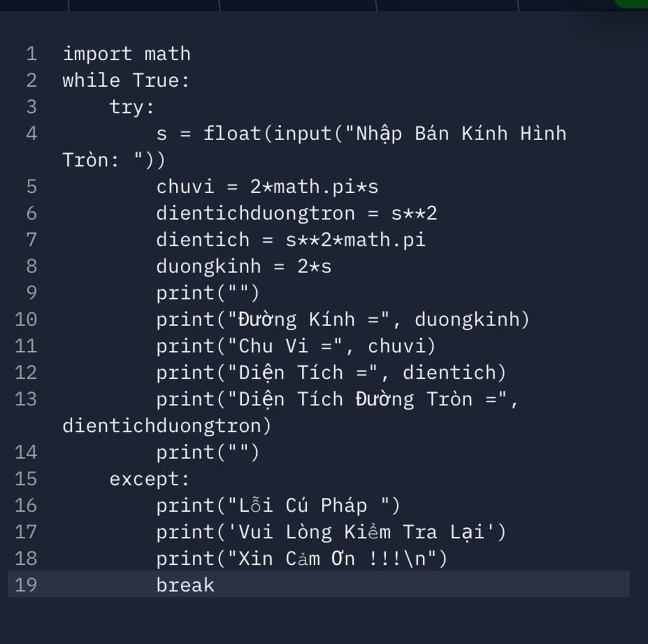Click the print "Lỗi Cú Pháp" line
The width and height of the screenshot is (648, 644).
pyautogui.click(x=278, y=506)
